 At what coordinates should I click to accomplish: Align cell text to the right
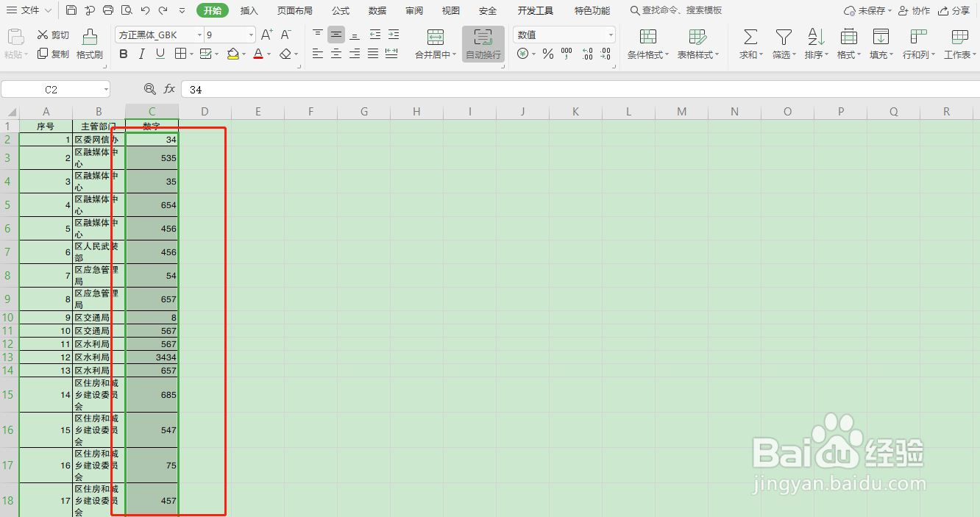tap(355, 54)
